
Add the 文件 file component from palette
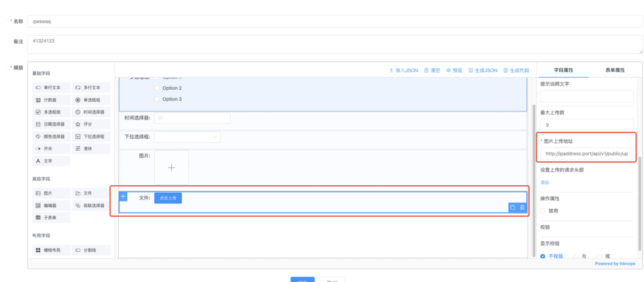click(91, 193)
